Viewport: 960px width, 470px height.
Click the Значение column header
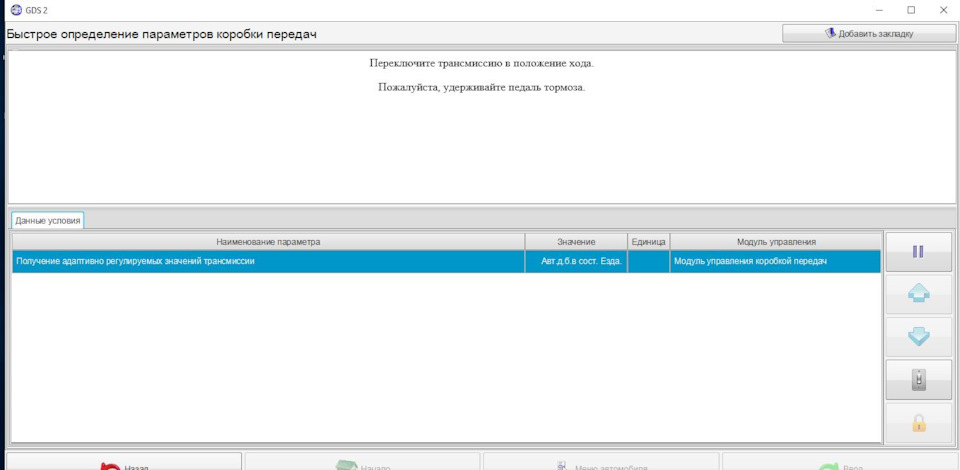[576, 242]
